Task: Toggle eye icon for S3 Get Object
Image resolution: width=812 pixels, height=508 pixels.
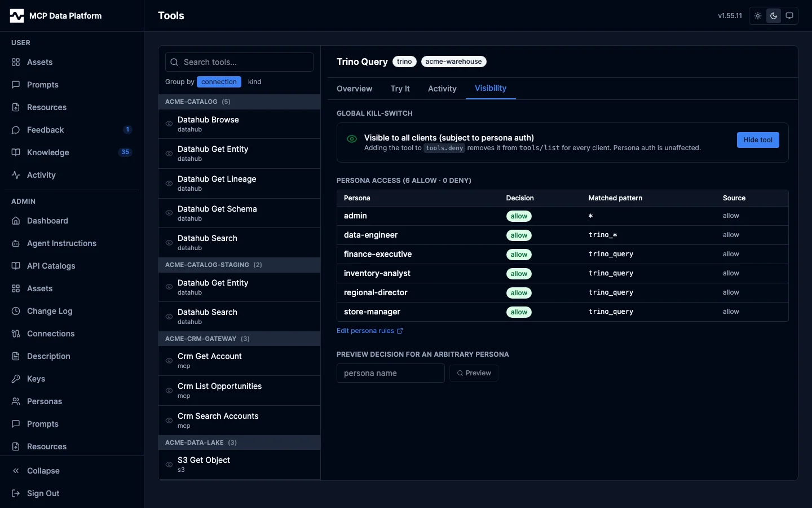Action: [x=169, y=465]
